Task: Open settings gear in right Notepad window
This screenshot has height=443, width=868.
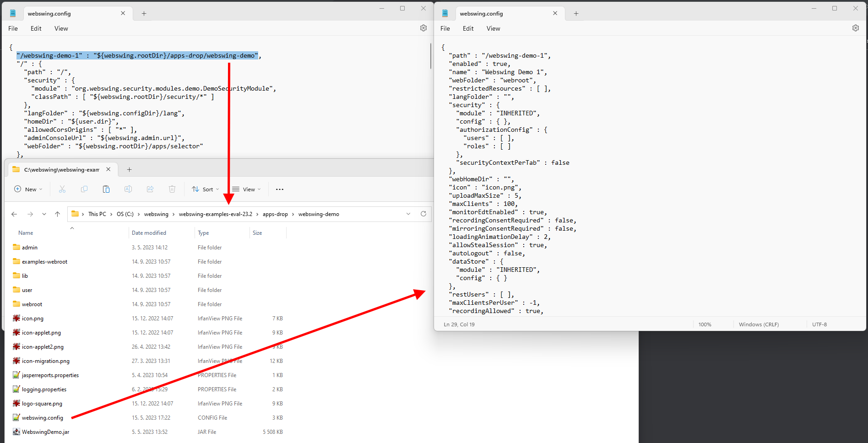Action: tap(856, 28)
